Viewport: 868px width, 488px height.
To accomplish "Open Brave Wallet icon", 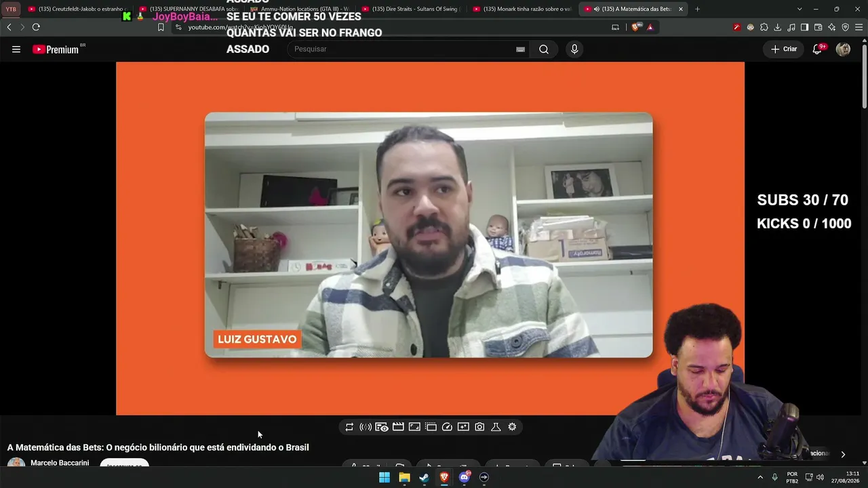I will [x=818, y=27].
